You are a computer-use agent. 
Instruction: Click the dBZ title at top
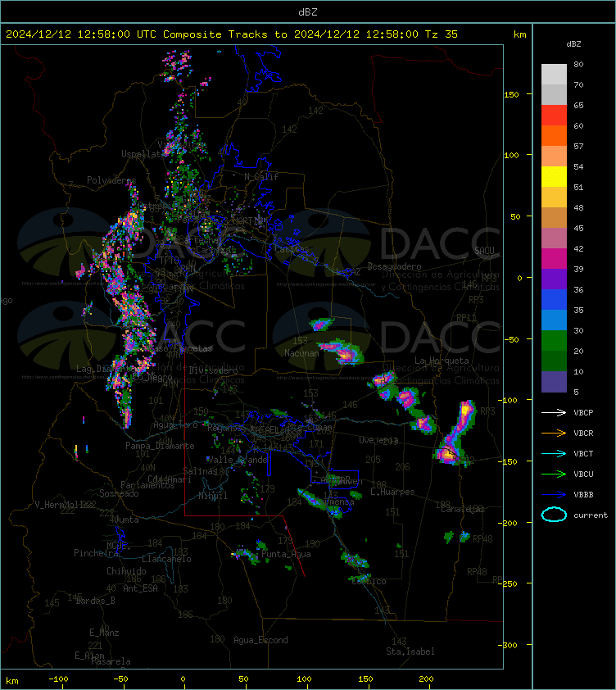pyautogui.click(x=307, y=12)
